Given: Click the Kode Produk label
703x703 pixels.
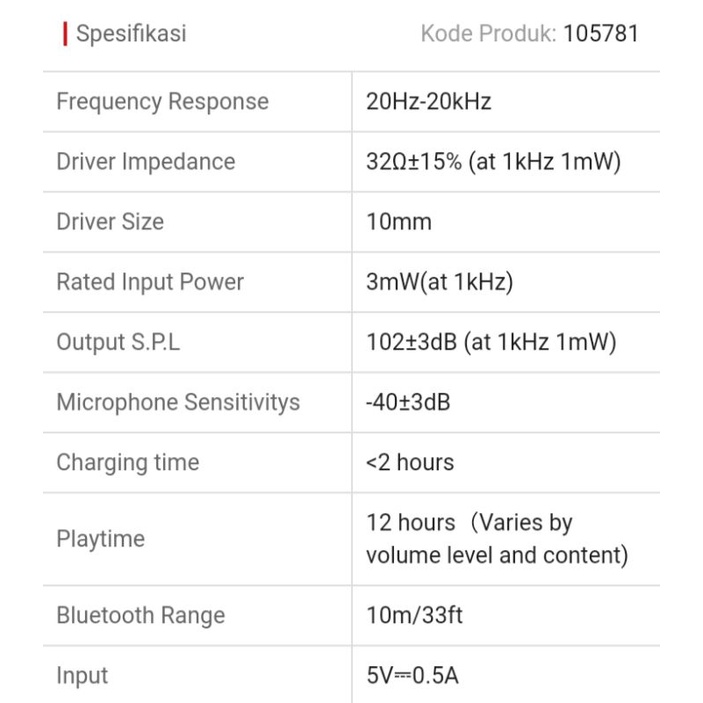Looking at the screenshot, I should tap(488, 34).
